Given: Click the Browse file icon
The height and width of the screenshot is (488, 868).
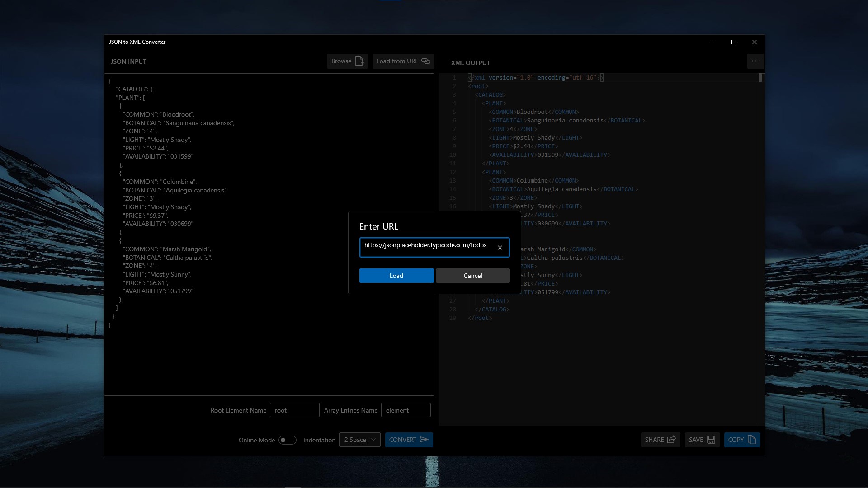Looking at the screenshot, I should pos(359,61).
